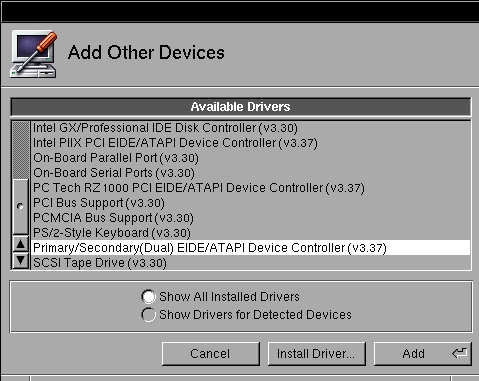The width and height of the screenshot is (479, 381).
Task: Click the Add button
Action: (x=422, y=353)
